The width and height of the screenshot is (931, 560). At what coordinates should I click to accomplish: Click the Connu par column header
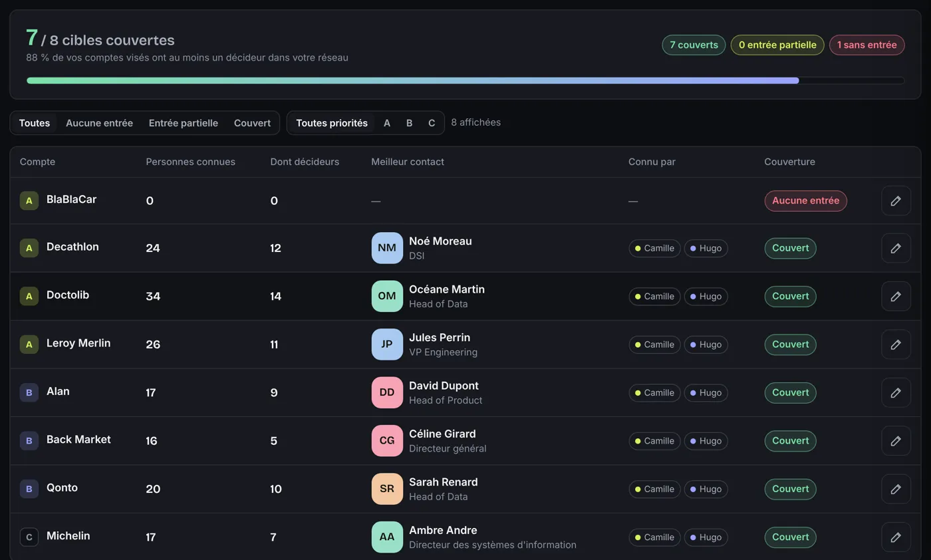[652, 162]
